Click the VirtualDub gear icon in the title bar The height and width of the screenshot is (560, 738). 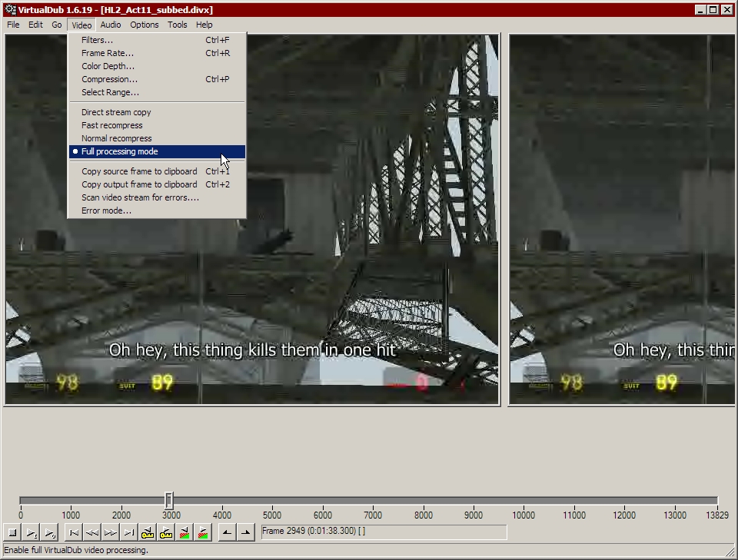coord(10,9)
